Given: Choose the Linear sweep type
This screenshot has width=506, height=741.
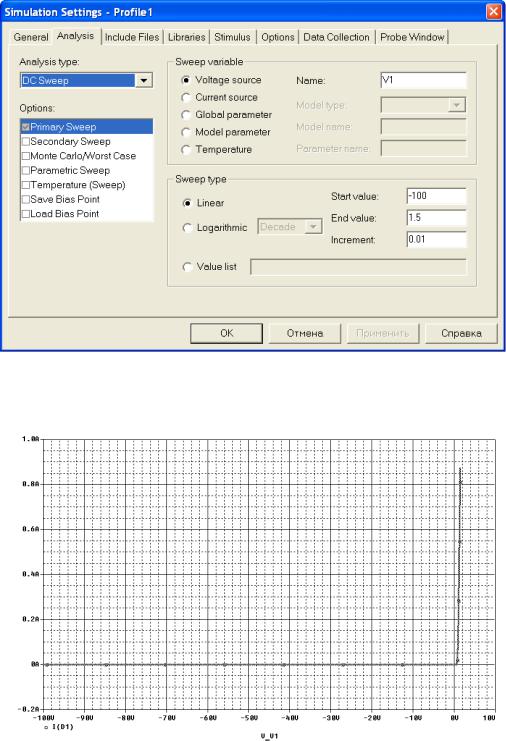Looking at the screenshot, I should click(187, 203).
